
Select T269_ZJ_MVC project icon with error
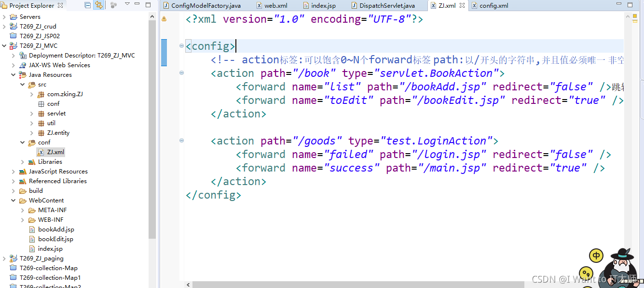pyautogui.click(x=14, y=46)
